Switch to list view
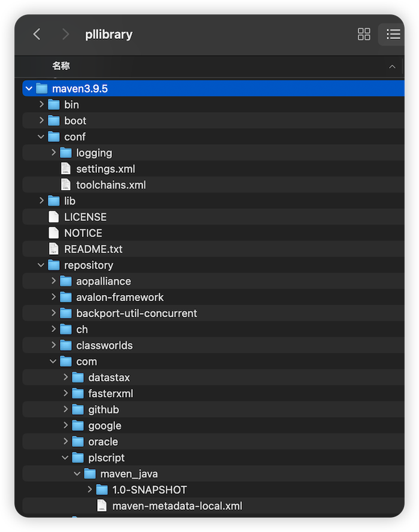The width and height of the screenshot is (419, 532). point(393,34)
